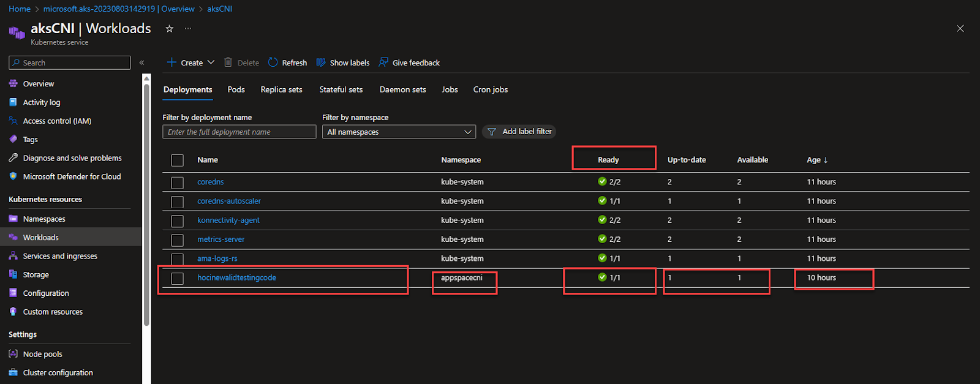
Task: Click the Services and ingresses icon
Action: (13, 256)
